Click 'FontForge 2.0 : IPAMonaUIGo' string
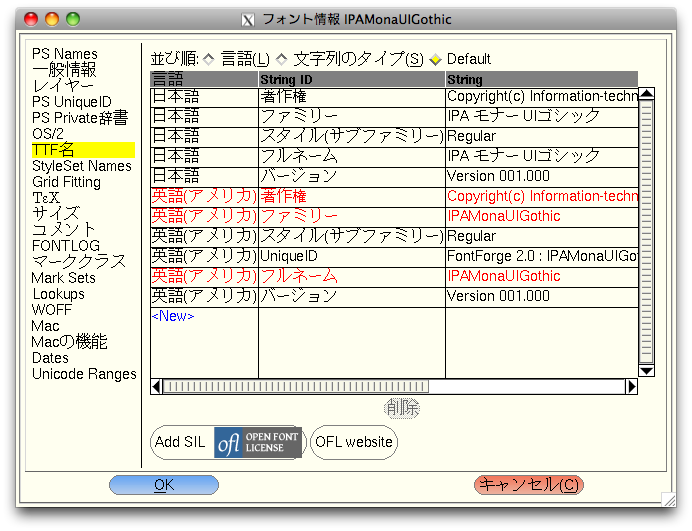Viewport: 692px width, 531px height. 542,256
